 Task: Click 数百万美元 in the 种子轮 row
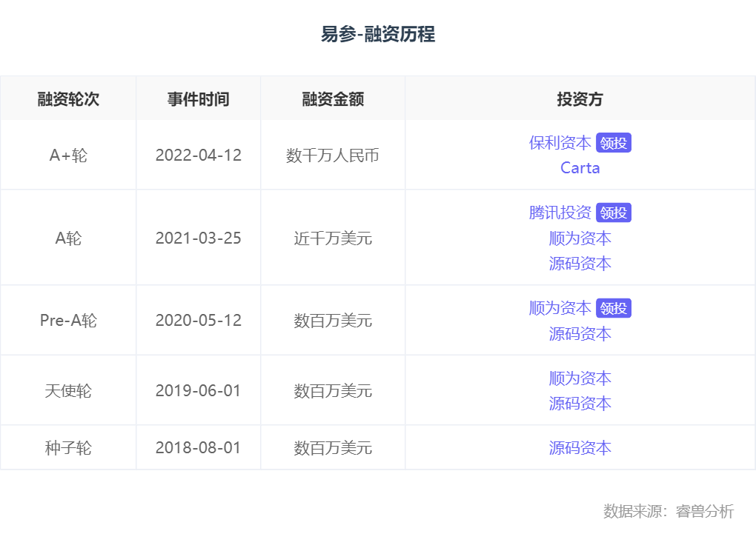click(333, 448)
